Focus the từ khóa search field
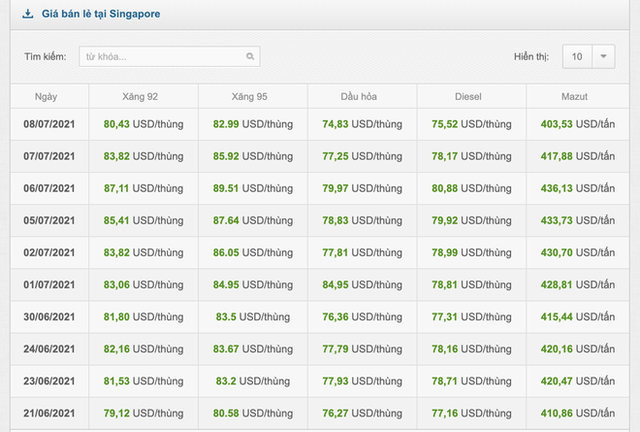This screenshot has height=432, width=640. click(169, 56)
